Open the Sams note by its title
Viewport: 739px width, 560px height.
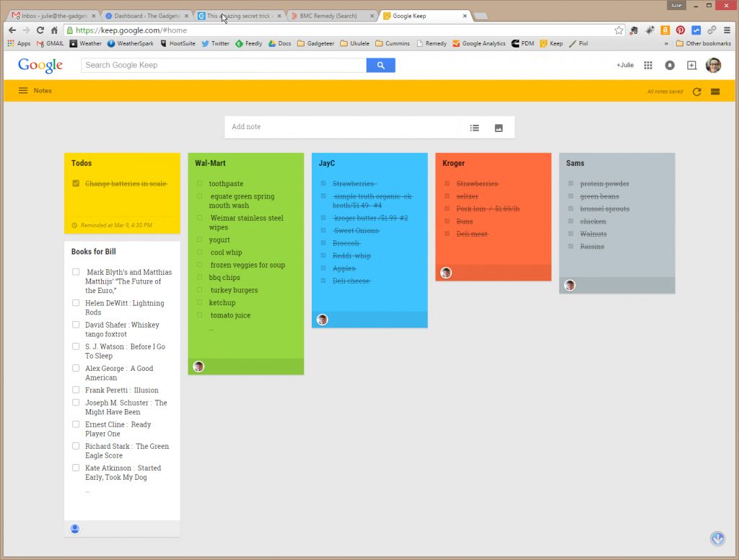coord(575,163)
